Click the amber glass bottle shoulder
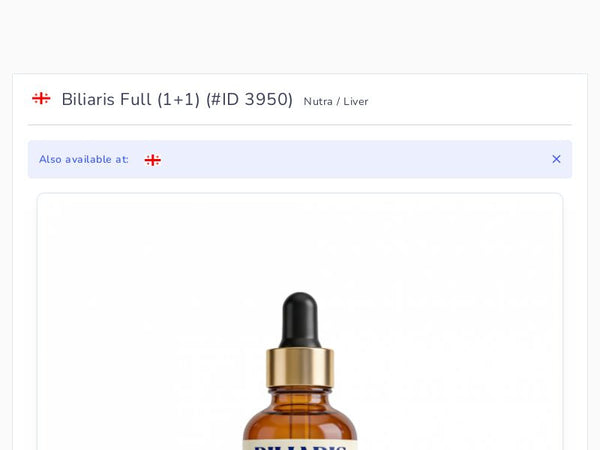 tap(300, 415)
